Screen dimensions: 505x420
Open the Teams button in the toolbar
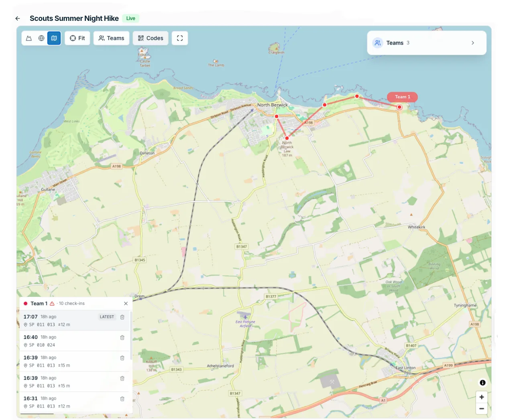[112, 38]
